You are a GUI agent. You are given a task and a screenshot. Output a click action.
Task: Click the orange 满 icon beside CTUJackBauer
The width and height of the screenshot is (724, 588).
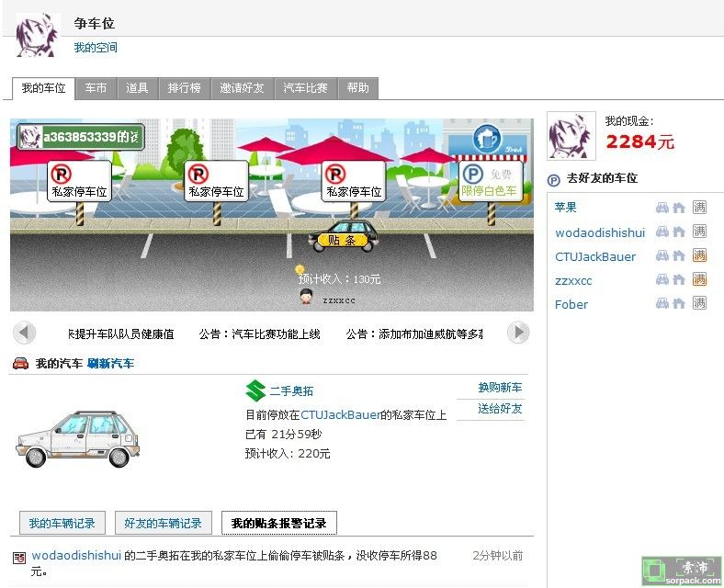pos(699,255)
